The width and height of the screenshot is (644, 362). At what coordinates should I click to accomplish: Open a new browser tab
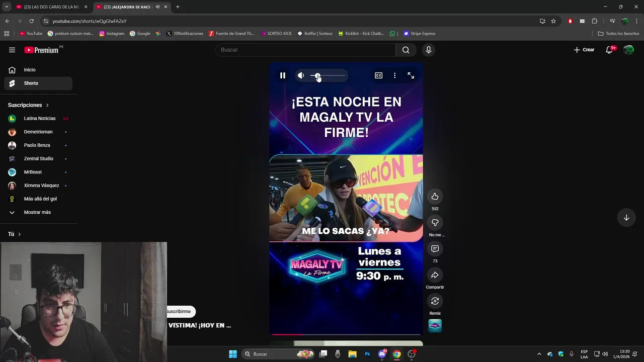click(x=178, y=7)
